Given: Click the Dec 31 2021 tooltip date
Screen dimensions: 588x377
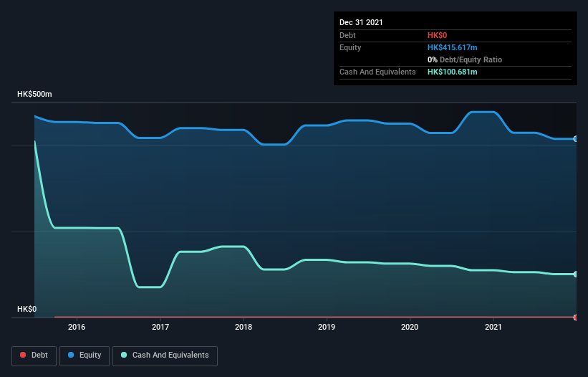Looking at the screenshot, I should coord(361,22).
